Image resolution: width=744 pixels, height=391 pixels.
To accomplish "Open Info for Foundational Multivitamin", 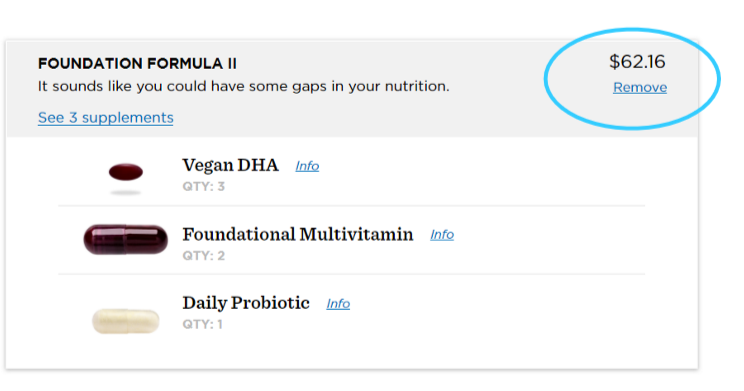I will 442,234.
